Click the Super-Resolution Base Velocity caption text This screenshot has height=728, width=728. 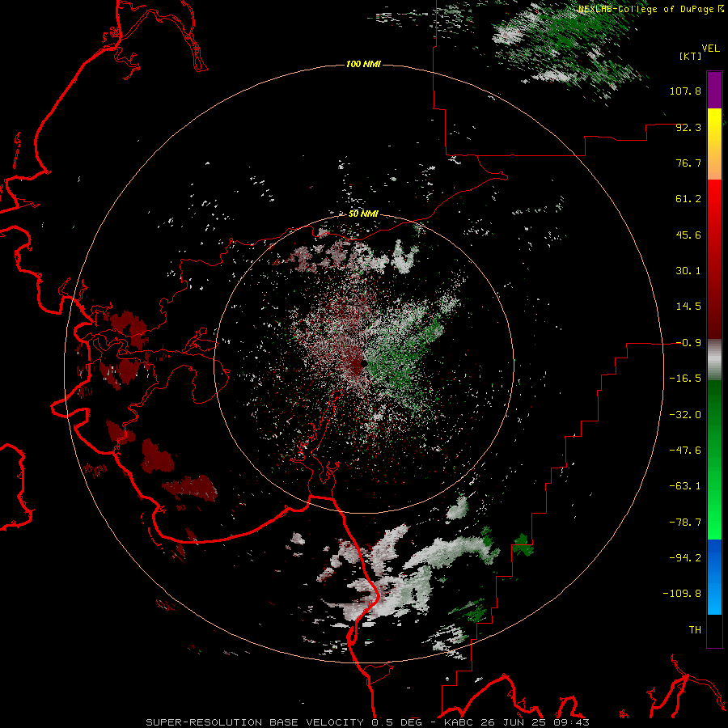coord(368,722)
